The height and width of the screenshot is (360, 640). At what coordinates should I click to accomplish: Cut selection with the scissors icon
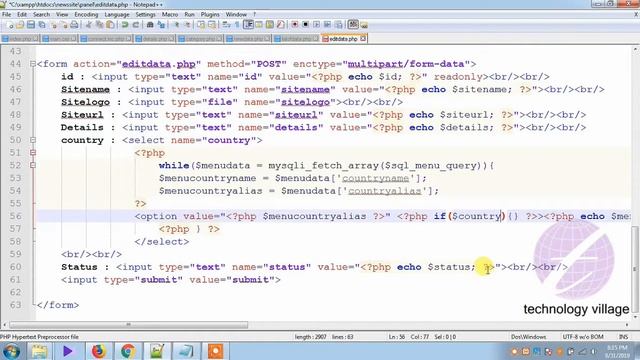click(x=89, y=25)
